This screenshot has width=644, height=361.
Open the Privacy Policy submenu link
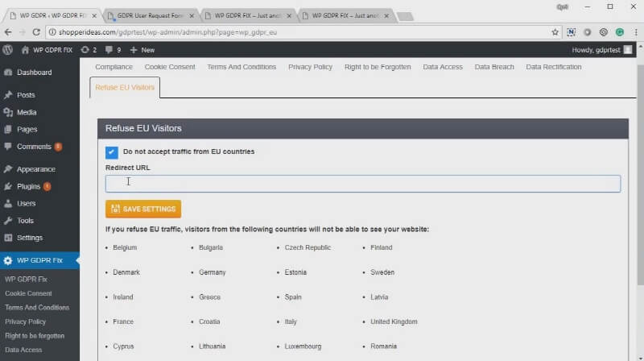[26, 322]
